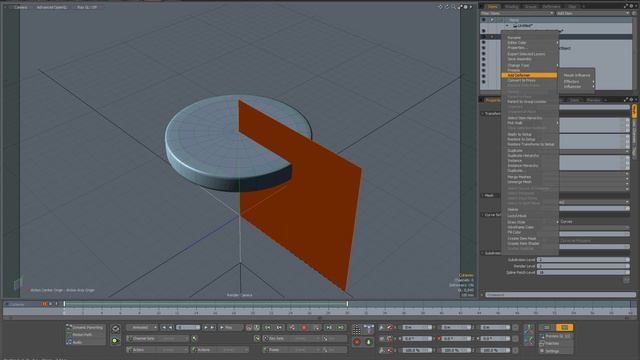Click the Advanced OpenGL viewport button
Viewport: 640px width, 360px height.
51,7
